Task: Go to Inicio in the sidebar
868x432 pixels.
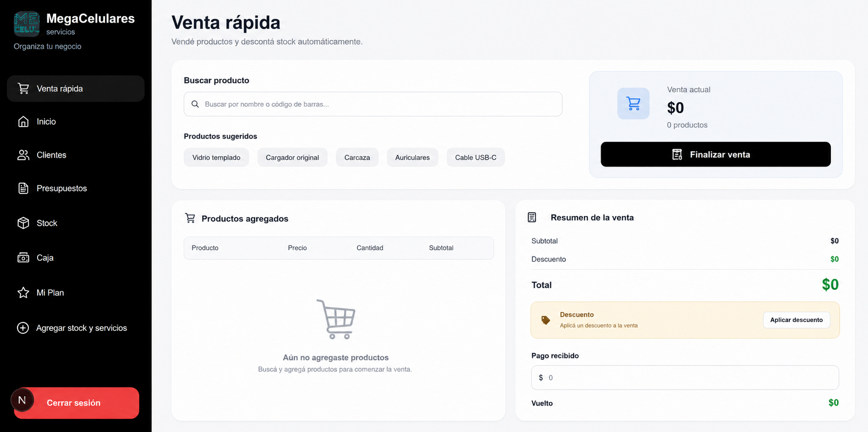Action: (76, 122)
